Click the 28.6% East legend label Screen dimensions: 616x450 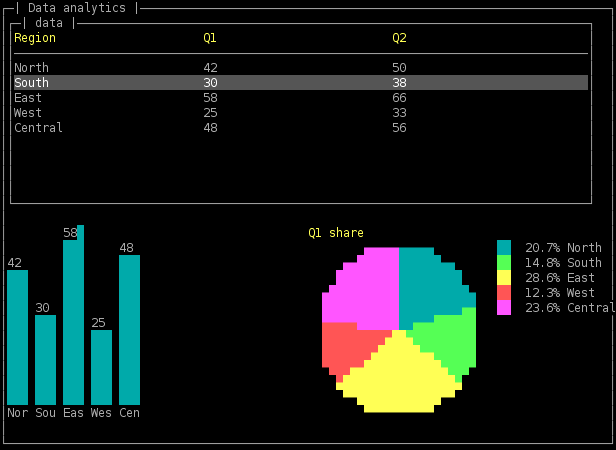pos(560,277)
